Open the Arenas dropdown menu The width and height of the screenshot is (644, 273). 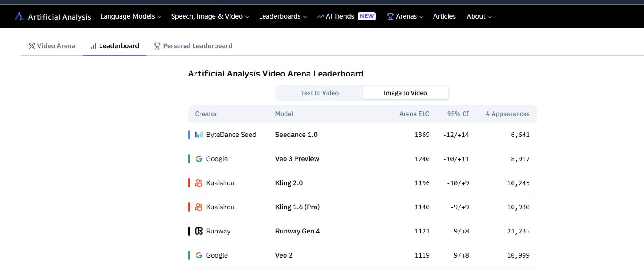point(404,16)
